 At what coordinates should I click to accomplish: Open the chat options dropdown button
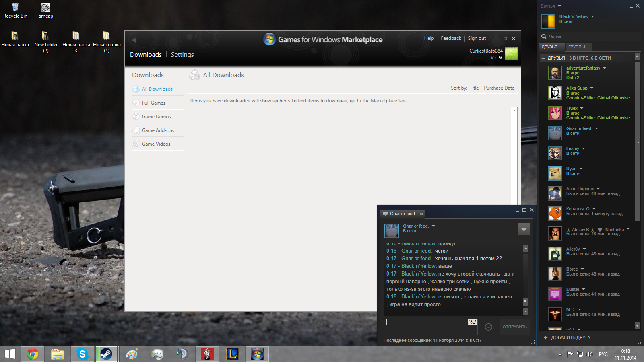pyautogui.click(x=524, y=229)
